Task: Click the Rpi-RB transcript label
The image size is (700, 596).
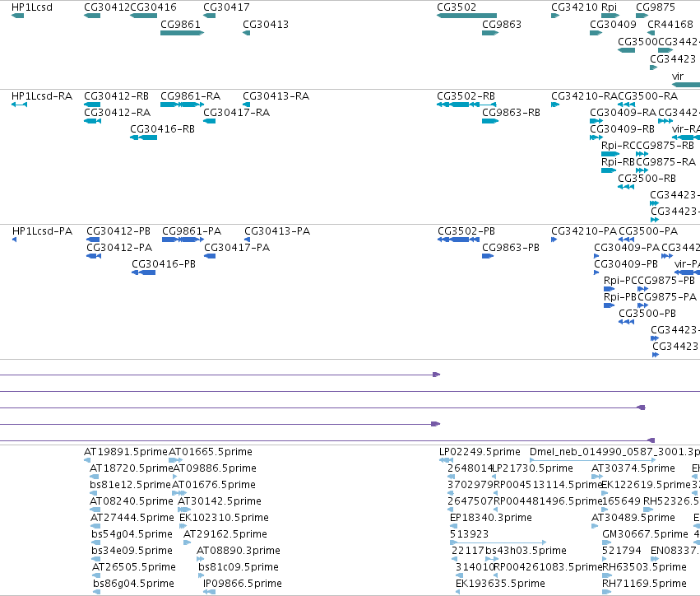Action: (x=618, y=162)
